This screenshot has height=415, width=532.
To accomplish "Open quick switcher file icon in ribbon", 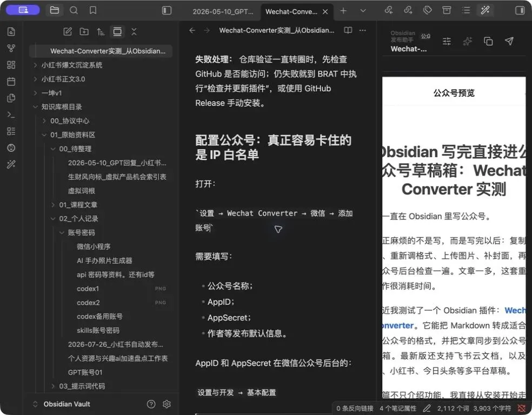I will click(x=11, y=31).
